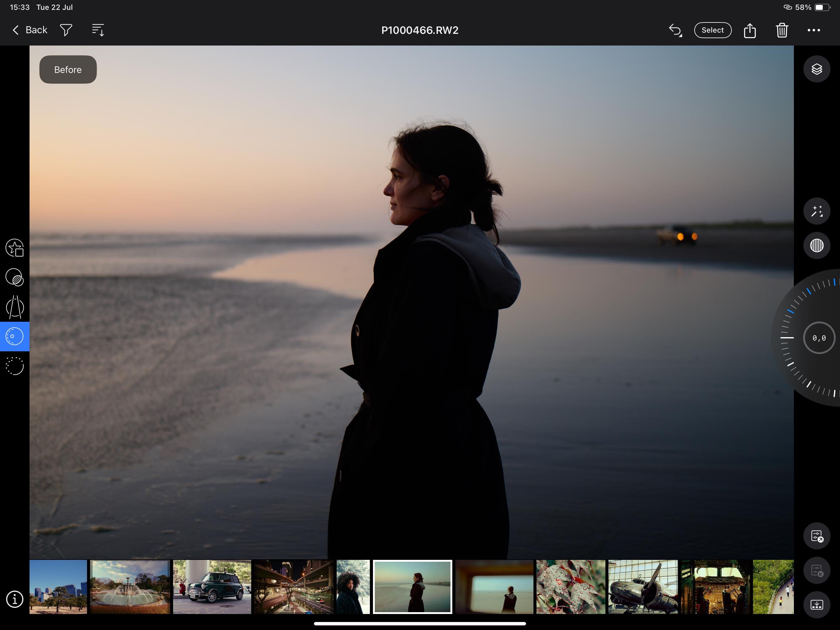This screenshot has height=630, width=840.
Task: Delete photo with trash icon
Action: click(x=782, y=30)
